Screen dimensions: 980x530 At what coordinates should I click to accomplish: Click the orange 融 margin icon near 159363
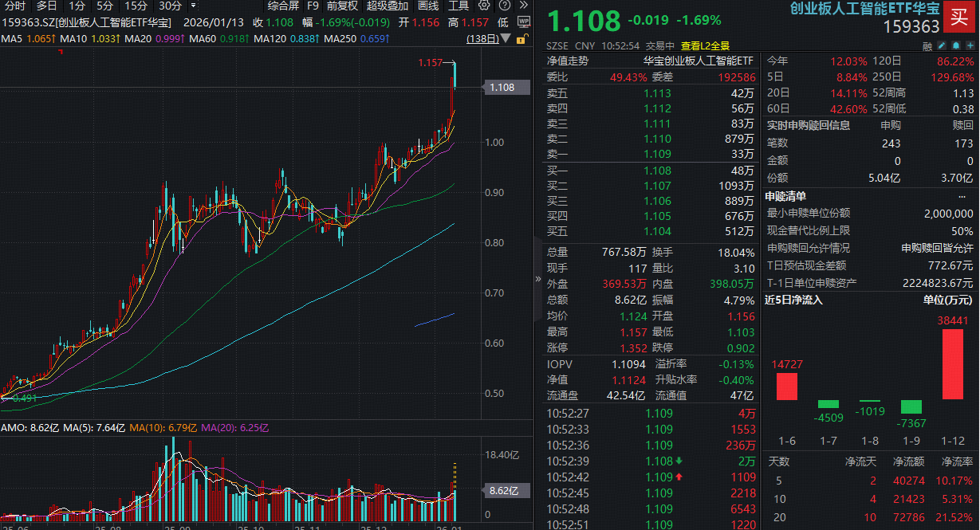pyautogui.click(x=927, y=45)
